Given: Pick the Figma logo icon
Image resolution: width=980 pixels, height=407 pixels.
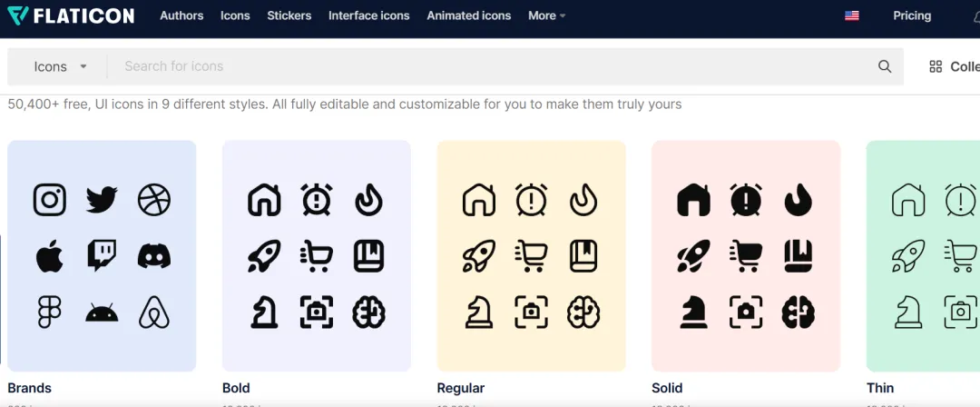Looking at the screenshot, I should pos(49,313).
